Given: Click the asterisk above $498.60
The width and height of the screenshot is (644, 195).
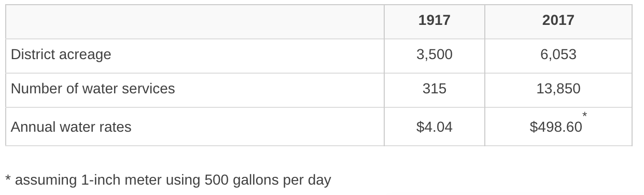Looking at the screenshot, I should pyautogui.click(x=584, y=114).
